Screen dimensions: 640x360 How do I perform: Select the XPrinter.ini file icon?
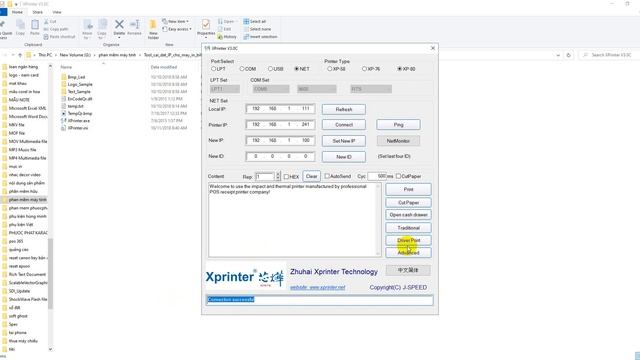[64, 128]
